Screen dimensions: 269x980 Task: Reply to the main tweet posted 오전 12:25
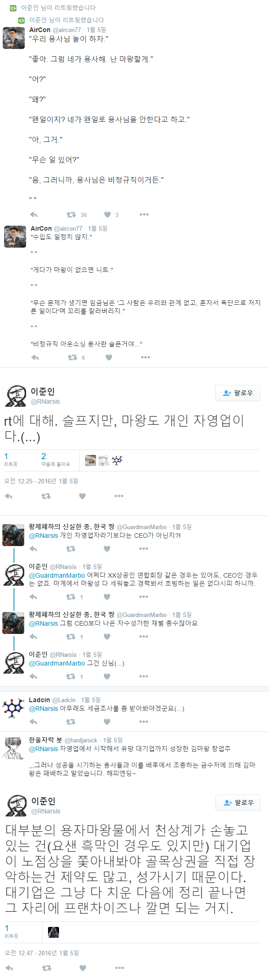click(8, 496)
